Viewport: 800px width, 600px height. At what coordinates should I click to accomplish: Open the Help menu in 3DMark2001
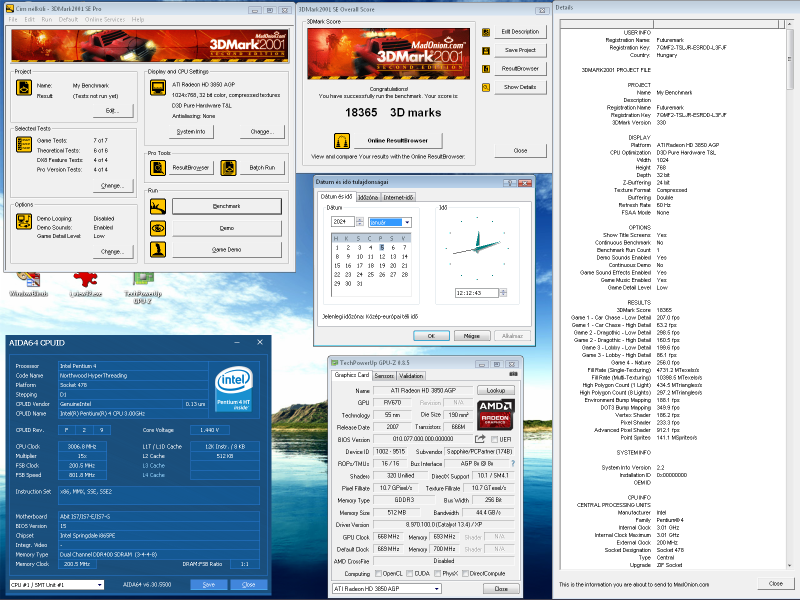(x=138, y=19)
